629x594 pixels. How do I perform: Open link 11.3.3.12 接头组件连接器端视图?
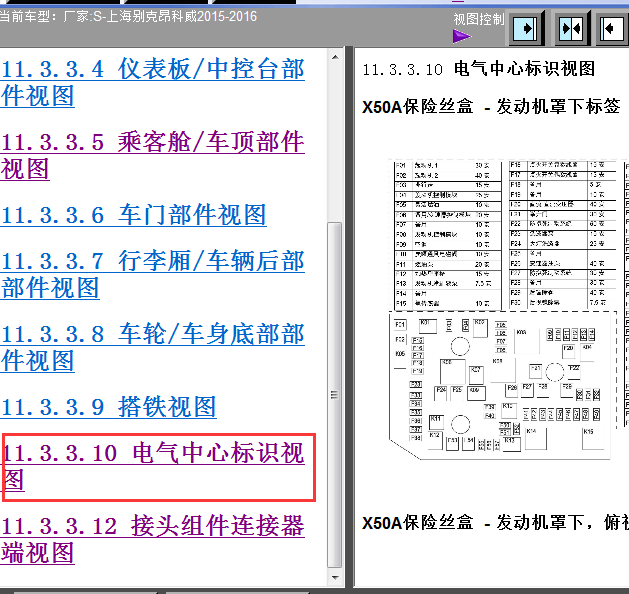coord(152,539)
